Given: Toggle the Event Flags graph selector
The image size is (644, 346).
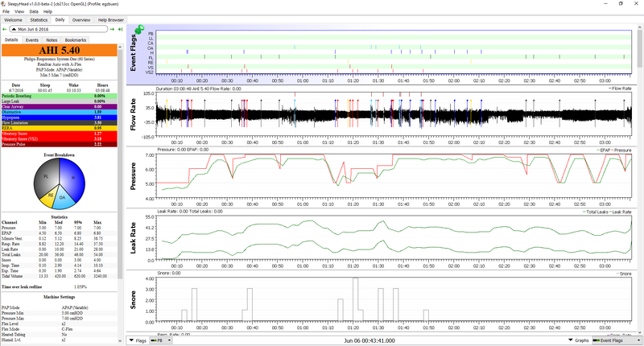Looking at the screenshot, I should click(609, 340).
